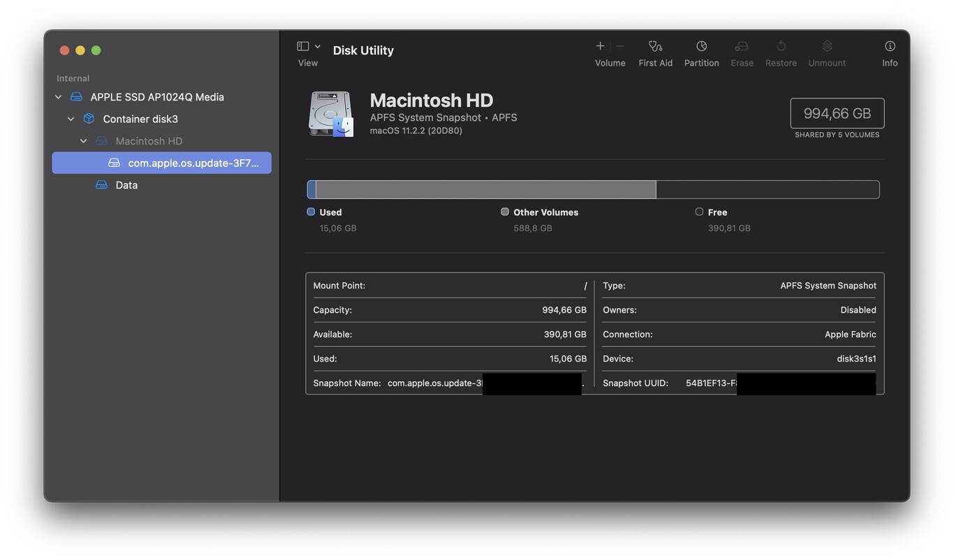The width and height of the screenshot is (954, 560).
Task: Collapse APPLE SSD AP1024Q Media in sidebar
Action: (57, 96)
